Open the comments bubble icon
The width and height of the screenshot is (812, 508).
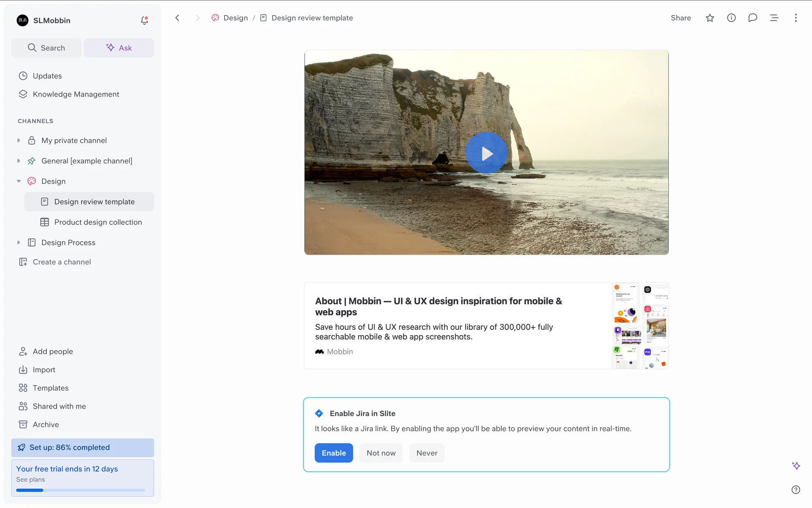click(x=752, y=18)
